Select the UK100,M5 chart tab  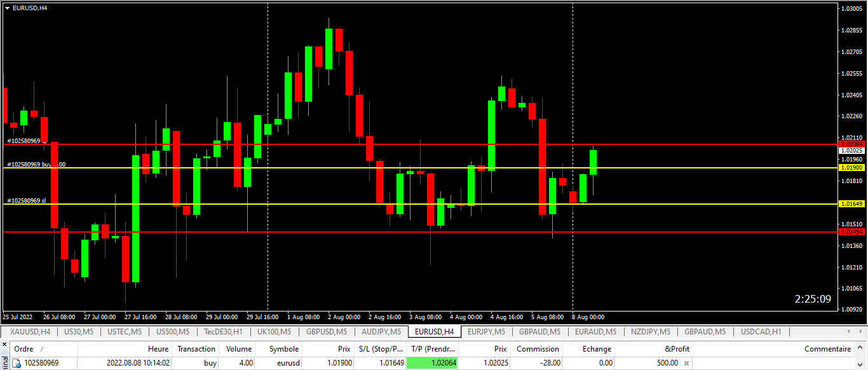(x=275, y=331)
